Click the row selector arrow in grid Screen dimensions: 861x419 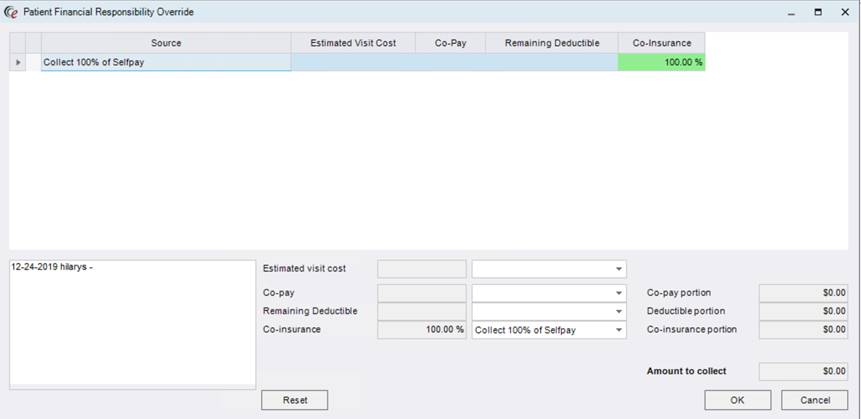pos(16,62)
